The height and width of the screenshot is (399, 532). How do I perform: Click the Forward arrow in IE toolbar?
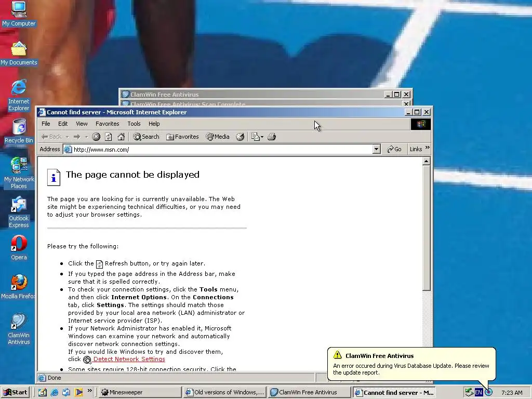coord(77,137)
